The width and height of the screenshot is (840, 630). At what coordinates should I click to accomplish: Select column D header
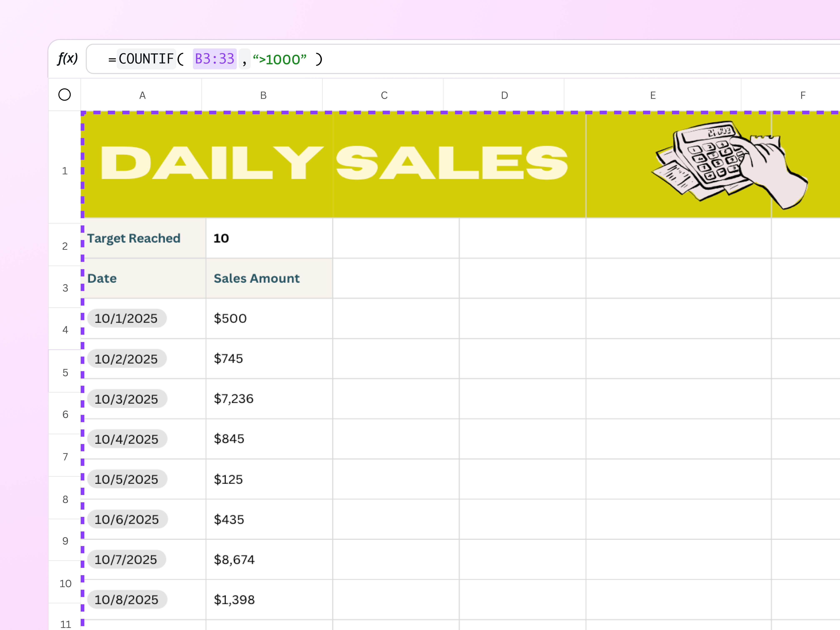[x=504, y=95]
